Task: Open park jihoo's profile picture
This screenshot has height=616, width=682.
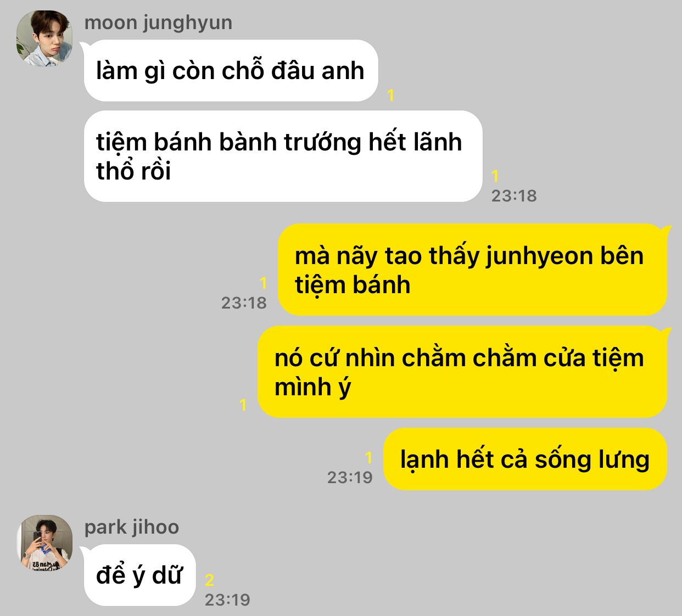Action: tap(44, 542)
